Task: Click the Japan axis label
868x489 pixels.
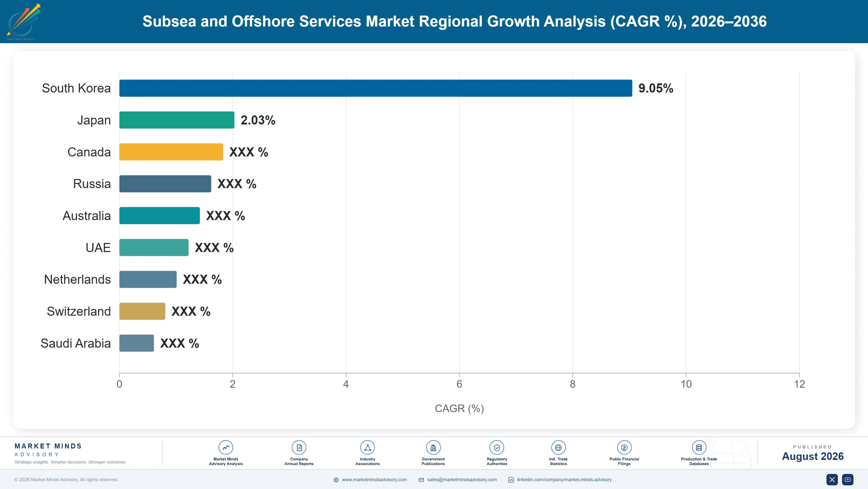Action: click(94, 120)
